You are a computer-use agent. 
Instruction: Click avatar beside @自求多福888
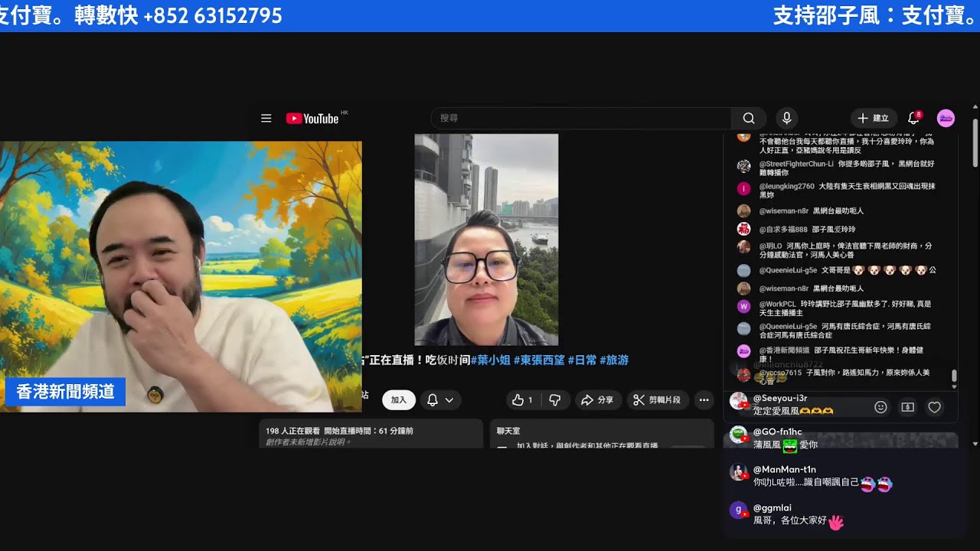(x=743, y=229)
